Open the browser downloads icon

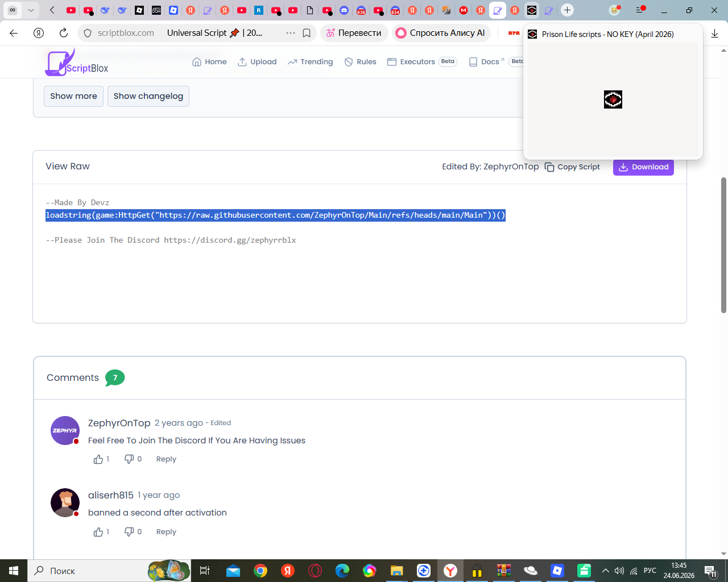pyautogui.click(x=714, y=33)
